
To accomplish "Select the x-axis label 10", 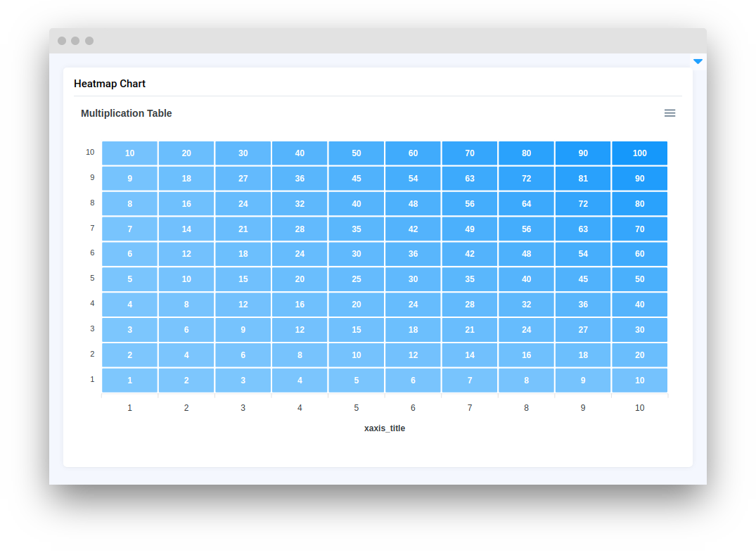I will pyautogui.click(x=639, y=407).
